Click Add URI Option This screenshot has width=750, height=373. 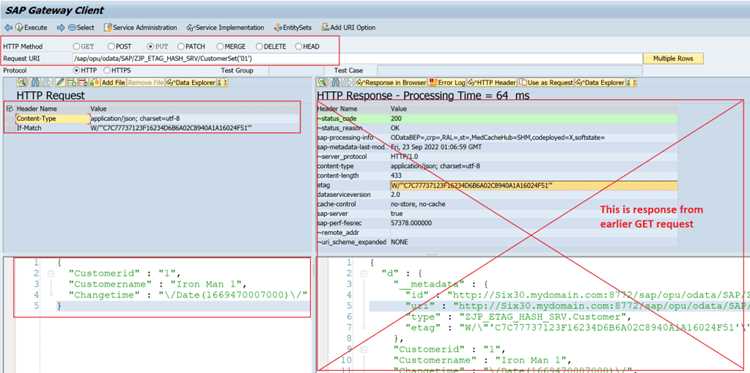pyautogui.click(x=348, y=28)
